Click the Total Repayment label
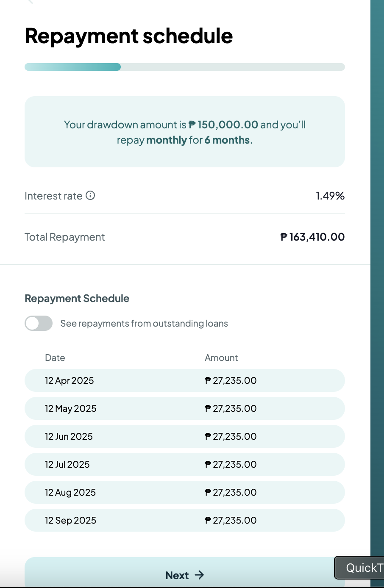Image resolution: width=384 pixels, height=588 pixels. (x=64, y=237)
